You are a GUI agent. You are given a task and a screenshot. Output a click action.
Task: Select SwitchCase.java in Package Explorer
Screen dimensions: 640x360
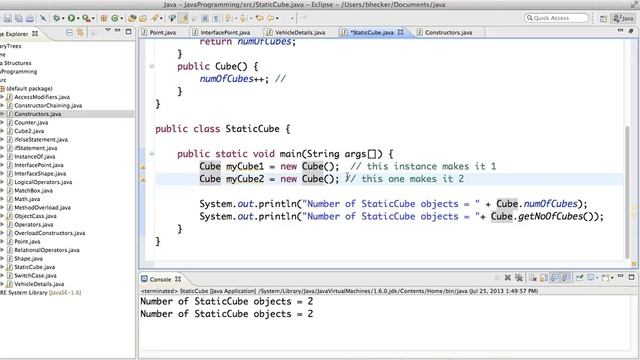[x=35, y=276]
